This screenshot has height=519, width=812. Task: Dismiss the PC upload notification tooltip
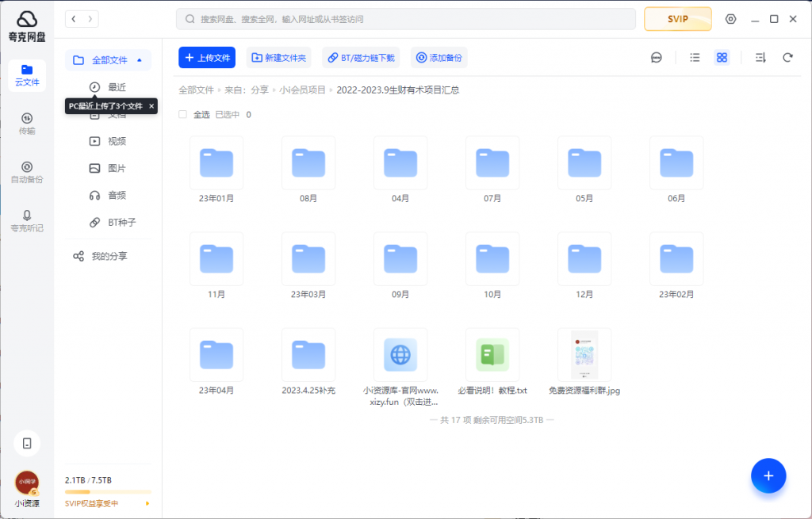tap(151, 105)
